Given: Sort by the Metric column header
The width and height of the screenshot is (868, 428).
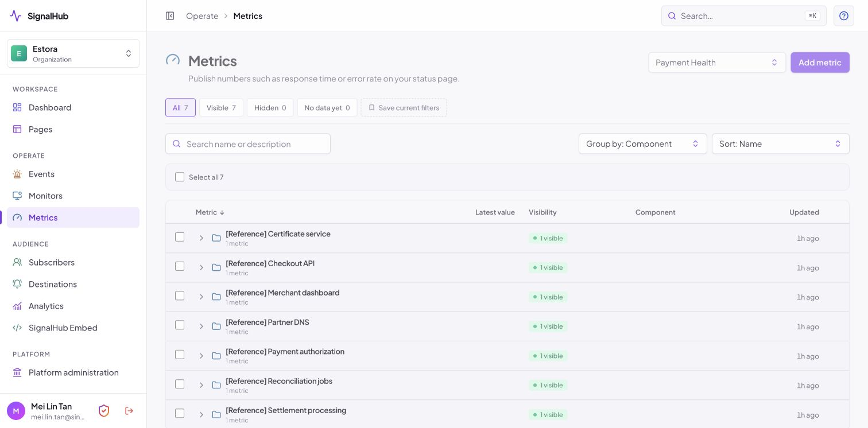Looking at the screenshot, I should click(x=210, y=212).
